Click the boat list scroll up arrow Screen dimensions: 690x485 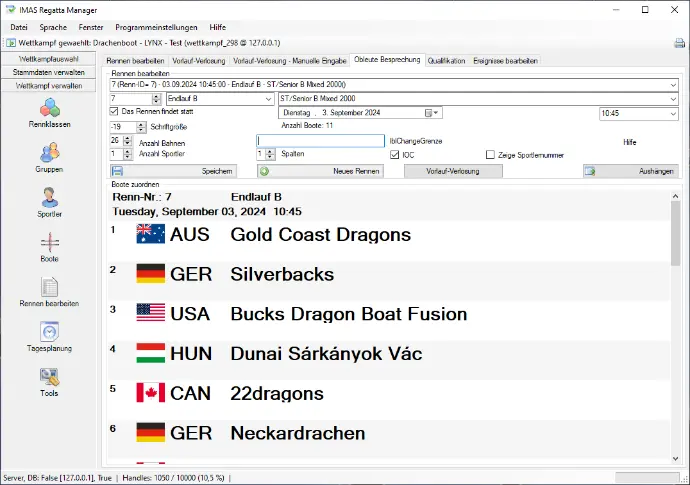675,196
